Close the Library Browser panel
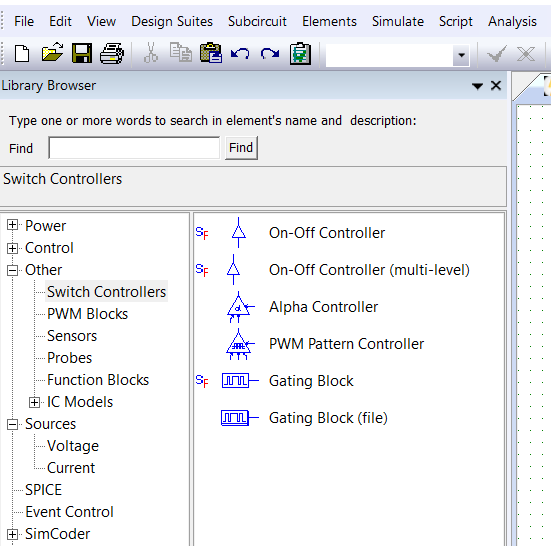This screenshot has height=546, width=551. click(496, 85)
